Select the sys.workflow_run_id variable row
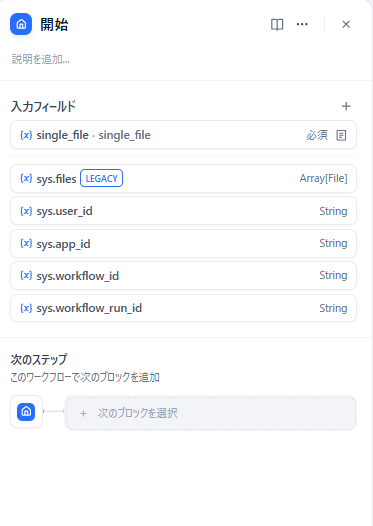This screenshot has width=373, height=526. coord(183,308)
